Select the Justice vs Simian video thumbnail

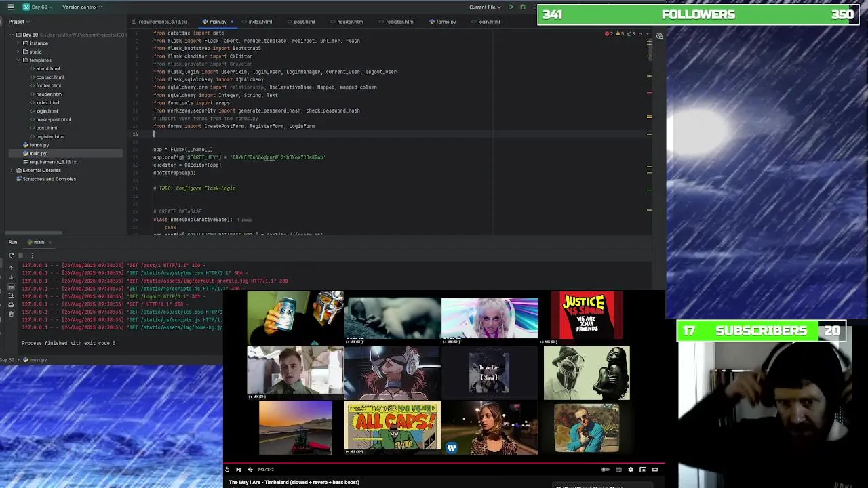587,315
